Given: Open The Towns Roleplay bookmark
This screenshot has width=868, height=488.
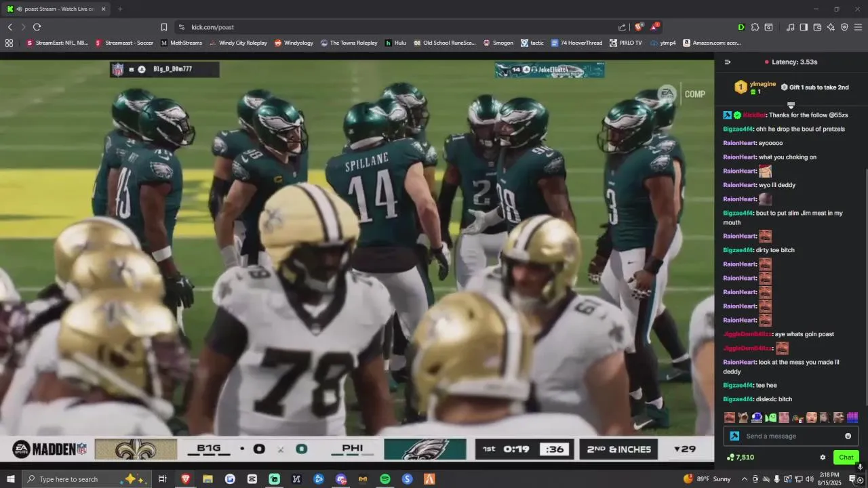Looking at the screenshot, I should pyautogui.click(x=349, y=43).
